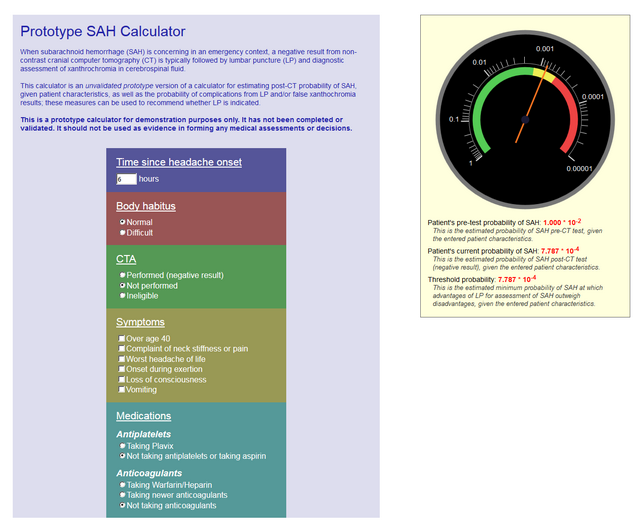The image size is (644, 525).
Task: Click the Prototype SAH Calculator title
Action: click(103, 32)
